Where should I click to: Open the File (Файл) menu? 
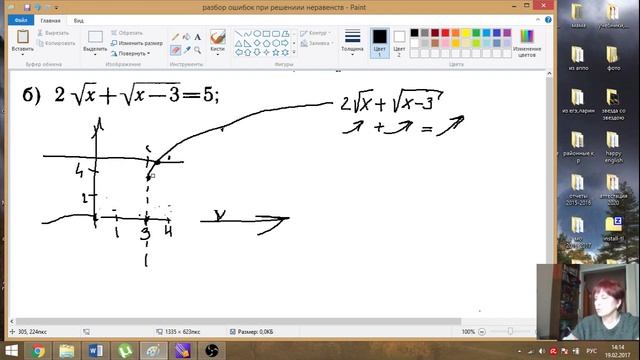click(21, 20)
